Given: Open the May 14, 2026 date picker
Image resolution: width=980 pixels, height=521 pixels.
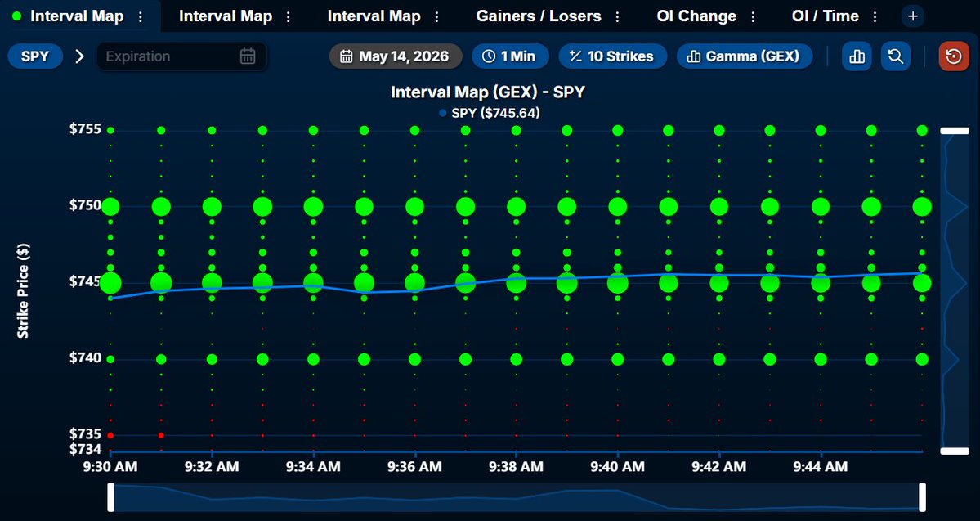Looking at the screenshot, I should pos(396,56).
